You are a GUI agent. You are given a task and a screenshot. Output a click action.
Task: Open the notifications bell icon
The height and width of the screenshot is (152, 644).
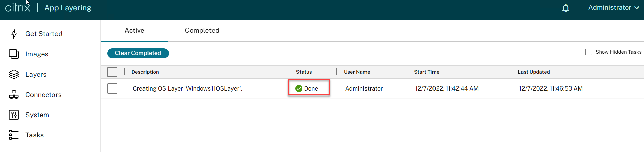565,8
